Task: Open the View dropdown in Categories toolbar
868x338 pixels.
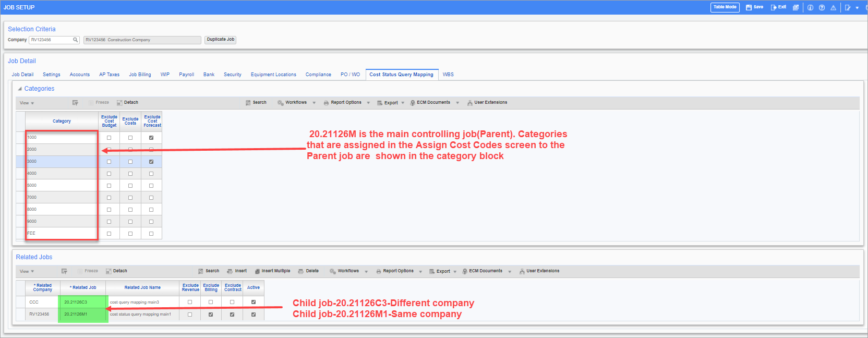Action: tap(27, 103)
